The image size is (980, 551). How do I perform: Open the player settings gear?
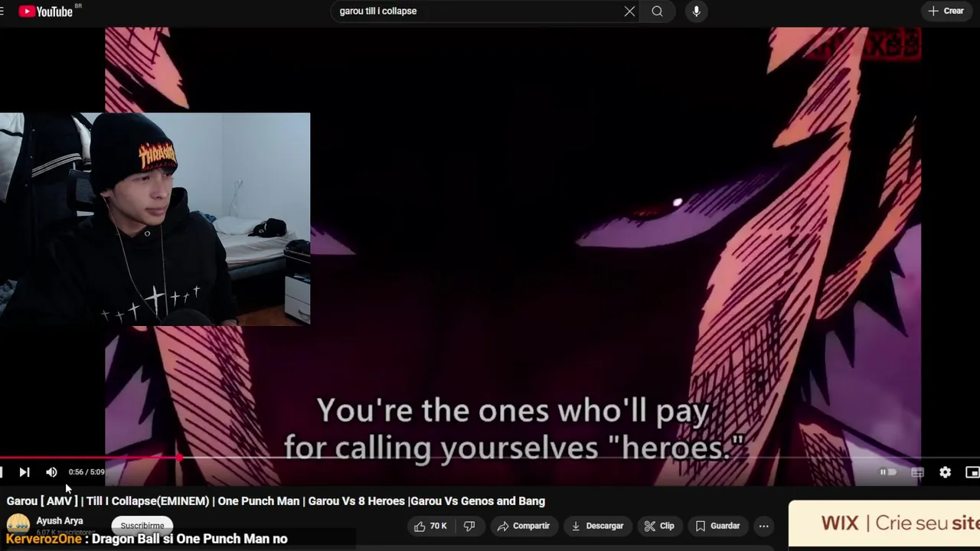(945, 472)
